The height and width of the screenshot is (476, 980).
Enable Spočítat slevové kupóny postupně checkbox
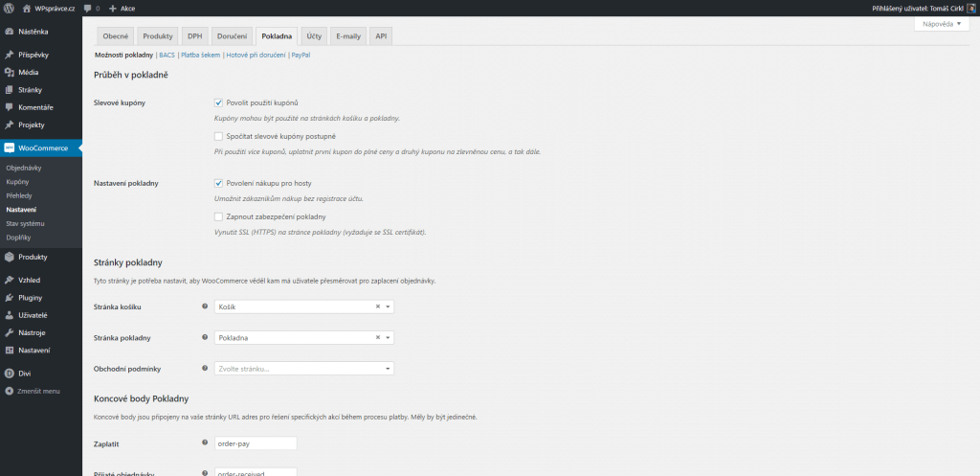[218, 136]
